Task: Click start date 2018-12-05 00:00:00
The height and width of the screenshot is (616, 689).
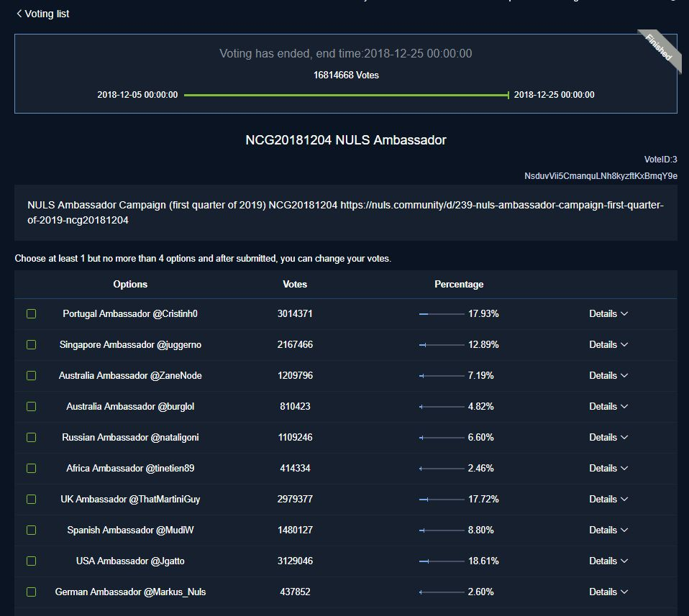Action: [137, 95]
